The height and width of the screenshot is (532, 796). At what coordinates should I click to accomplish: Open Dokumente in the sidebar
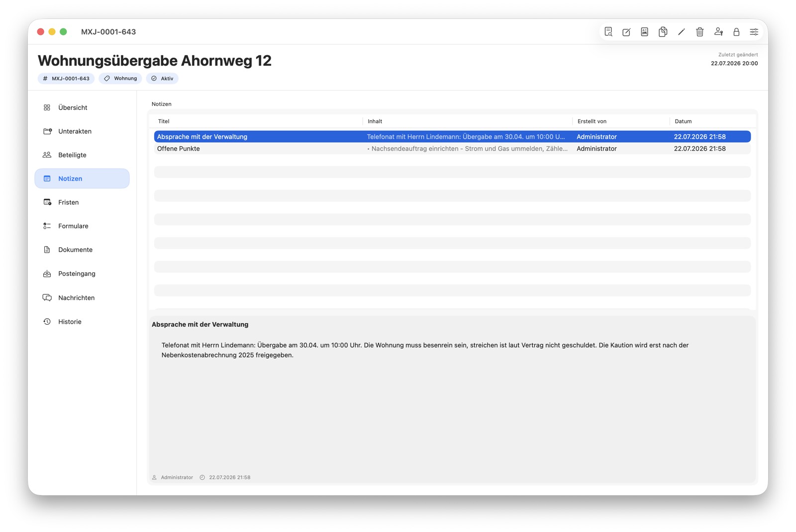click(82, 250)
